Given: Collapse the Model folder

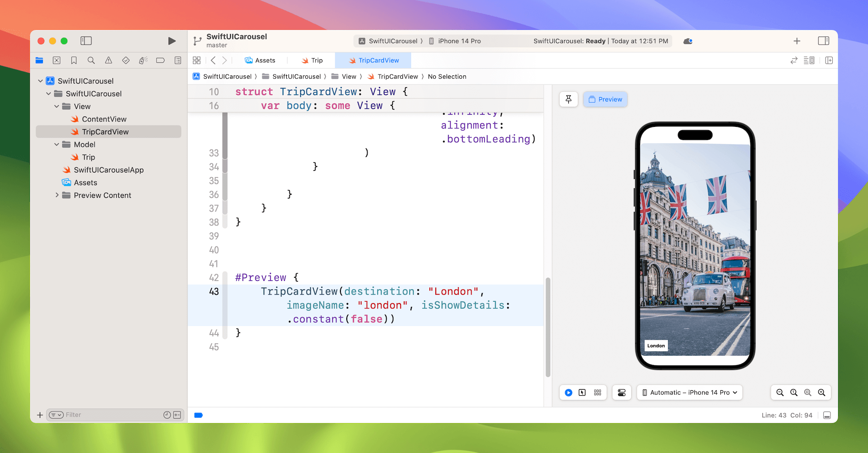Looking at the screenshot, I should (x=57, y=145).
